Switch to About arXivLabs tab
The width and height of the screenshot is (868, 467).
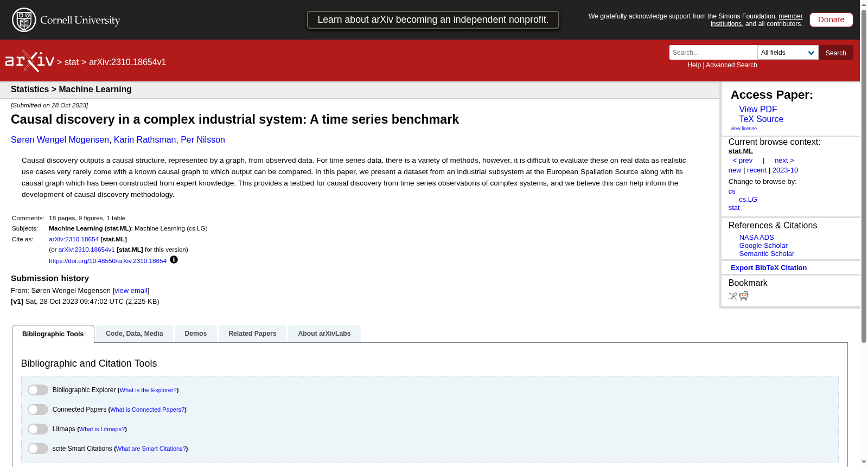coord(324,334)
